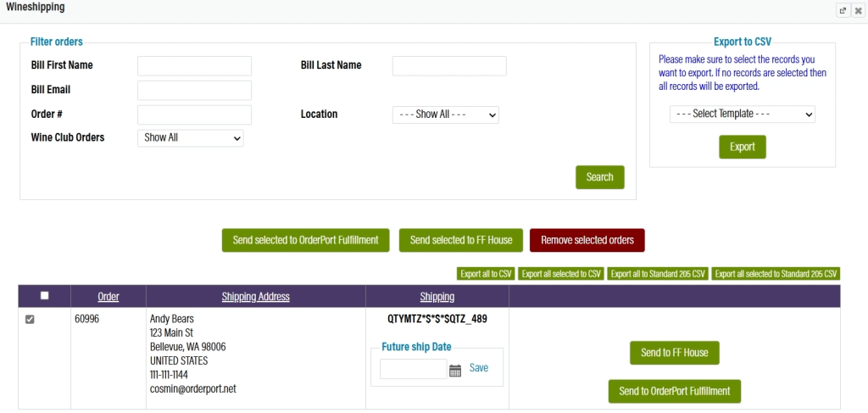Expand the Wine Club Orders dropdown

190,137
